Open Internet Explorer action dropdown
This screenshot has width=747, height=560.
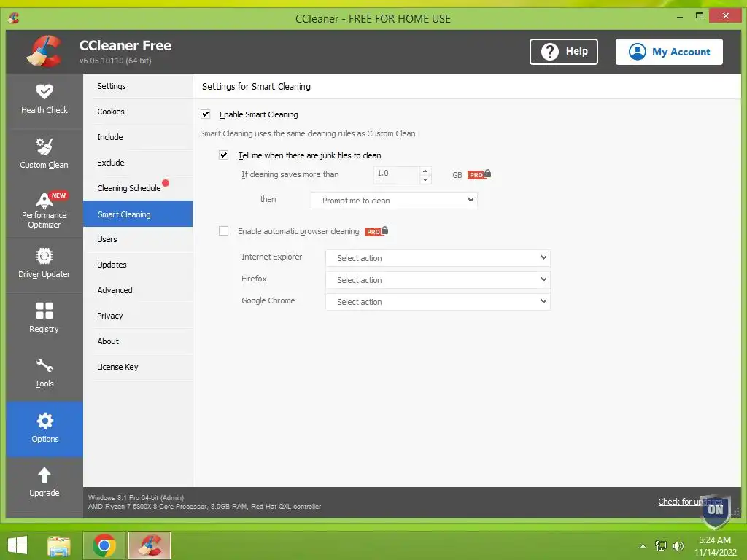[438, 257]
